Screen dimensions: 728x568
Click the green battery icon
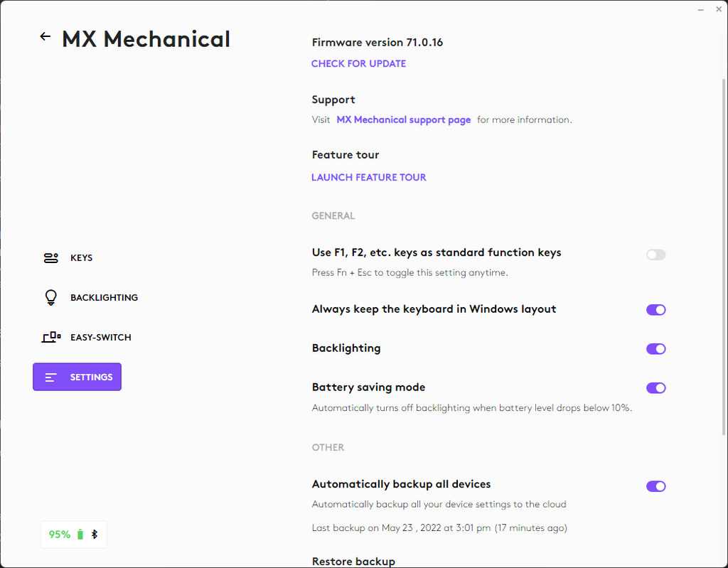click(80, 535)
